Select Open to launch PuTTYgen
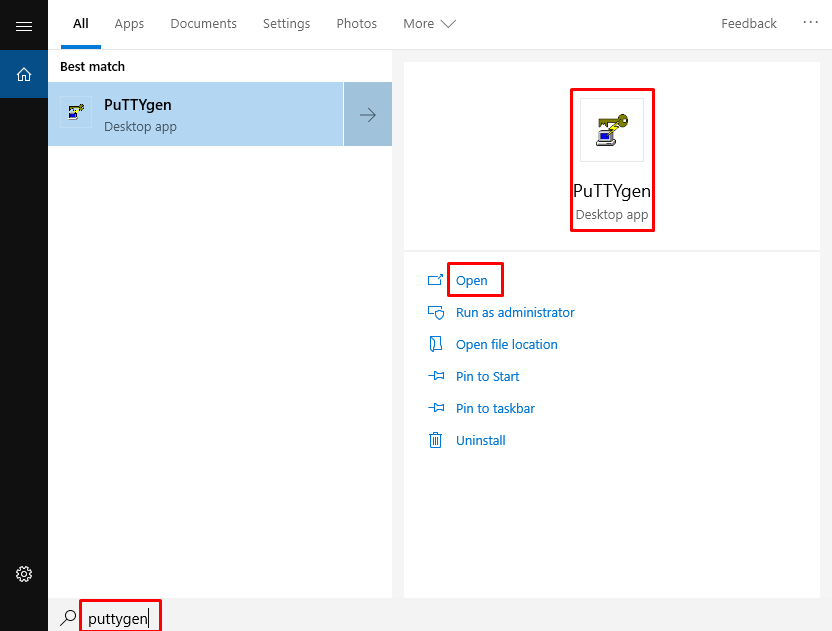The width and height of the screenshot is (832, 631). click(472, 280)
